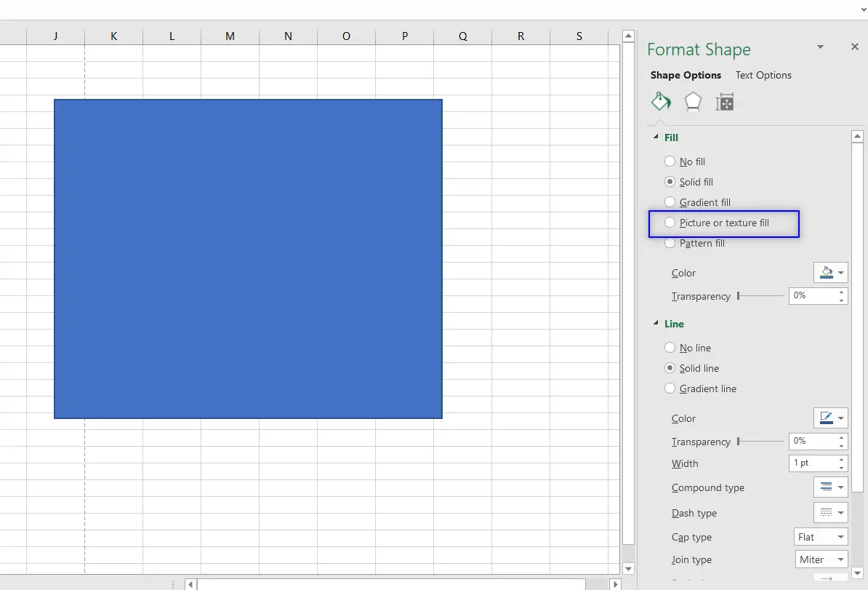Click the Format Shape pane scroll down arrow
The height and width of the screenshot is (590, 868).
(x=858, y=573)
